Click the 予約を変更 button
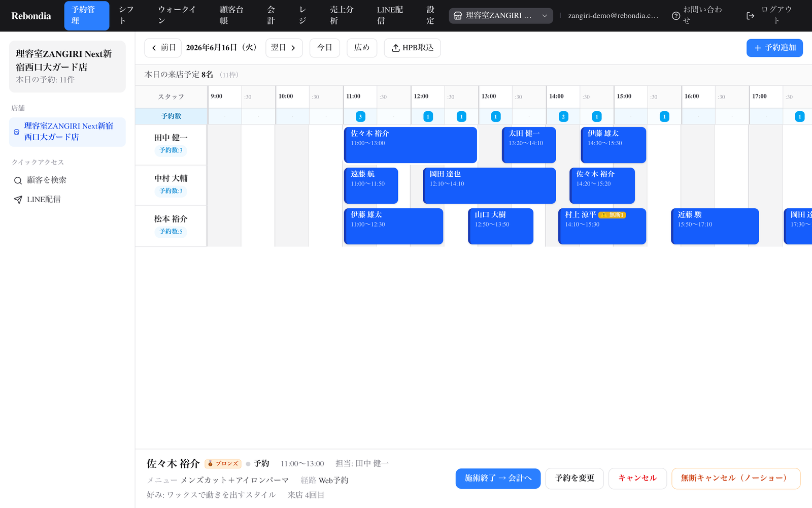This screenshot has width=812, height=508. [x=574, y=479]
